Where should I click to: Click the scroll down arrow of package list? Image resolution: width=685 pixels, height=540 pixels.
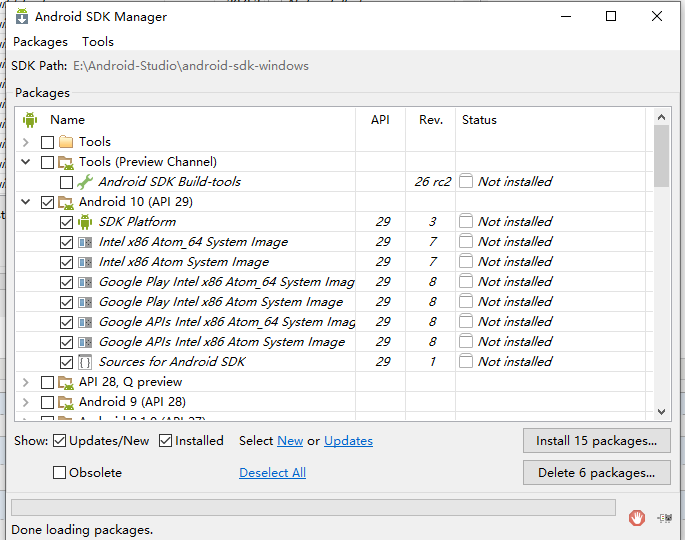(661, 412)
